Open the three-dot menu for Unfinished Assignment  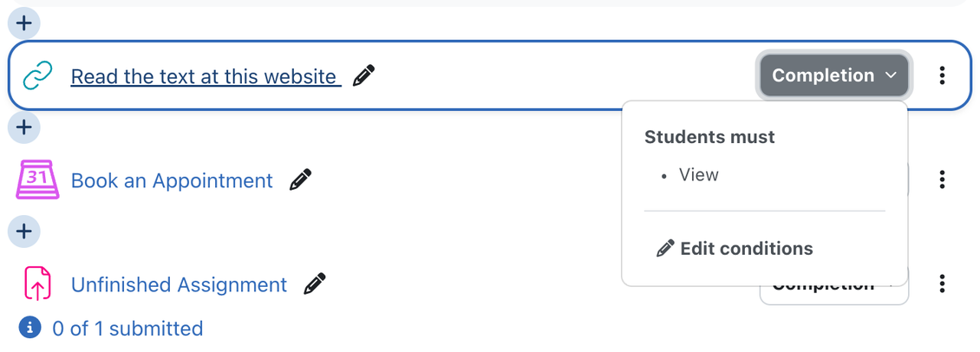point(942,284)
